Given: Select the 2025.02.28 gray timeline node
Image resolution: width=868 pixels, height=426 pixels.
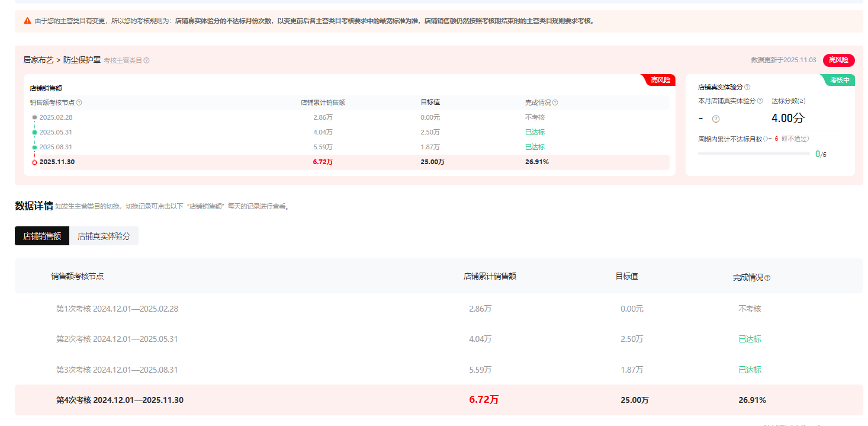Looking at the screenshot, I should [35, 117].
